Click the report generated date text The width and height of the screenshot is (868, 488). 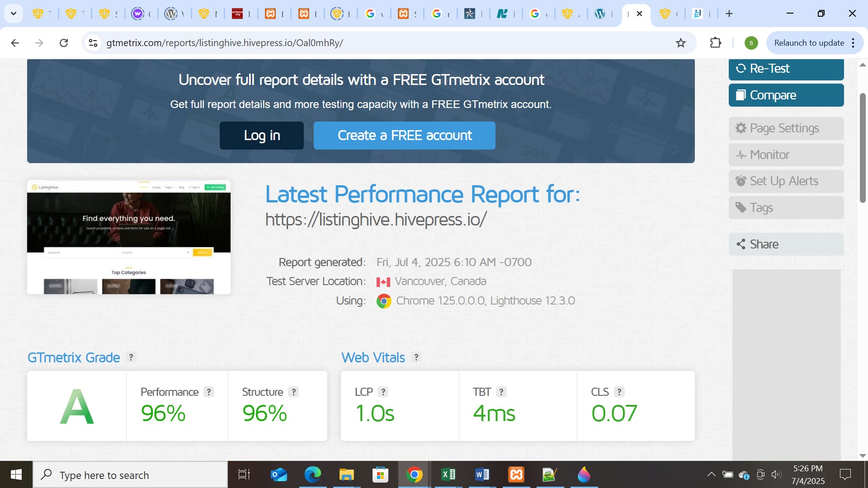(x=454, y=263)
